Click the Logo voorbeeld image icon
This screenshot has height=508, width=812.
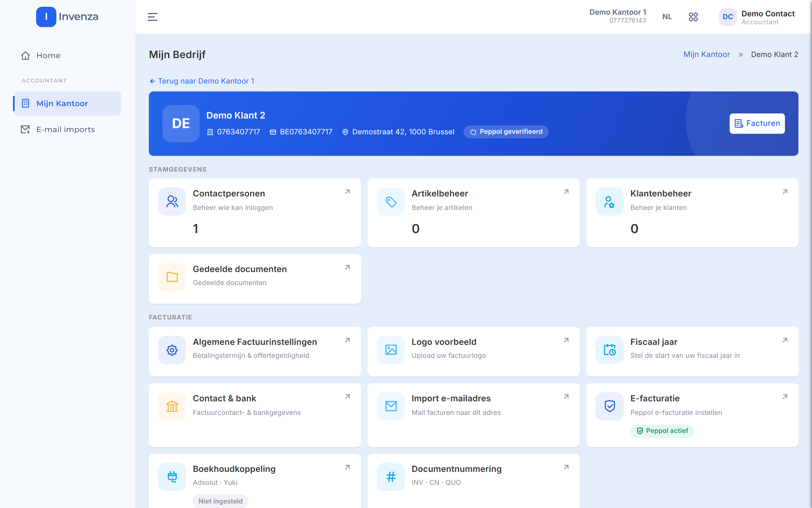coord(391,350)
